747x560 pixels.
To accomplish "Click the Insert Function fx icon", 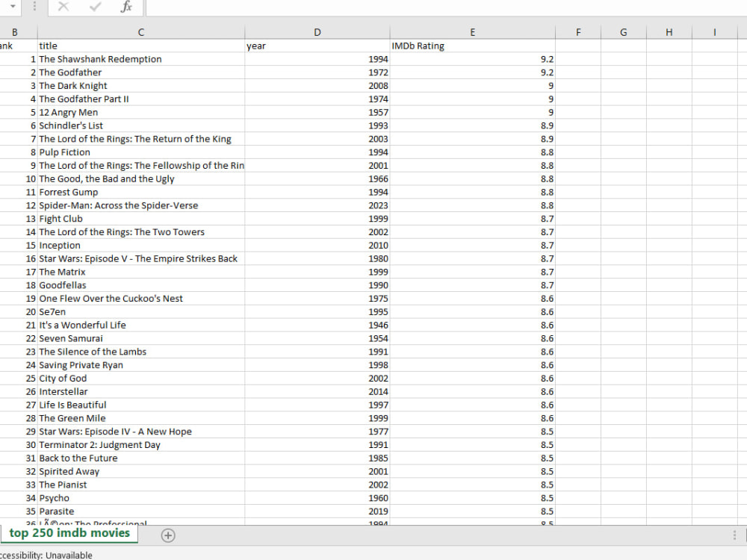I will [126, 7].
